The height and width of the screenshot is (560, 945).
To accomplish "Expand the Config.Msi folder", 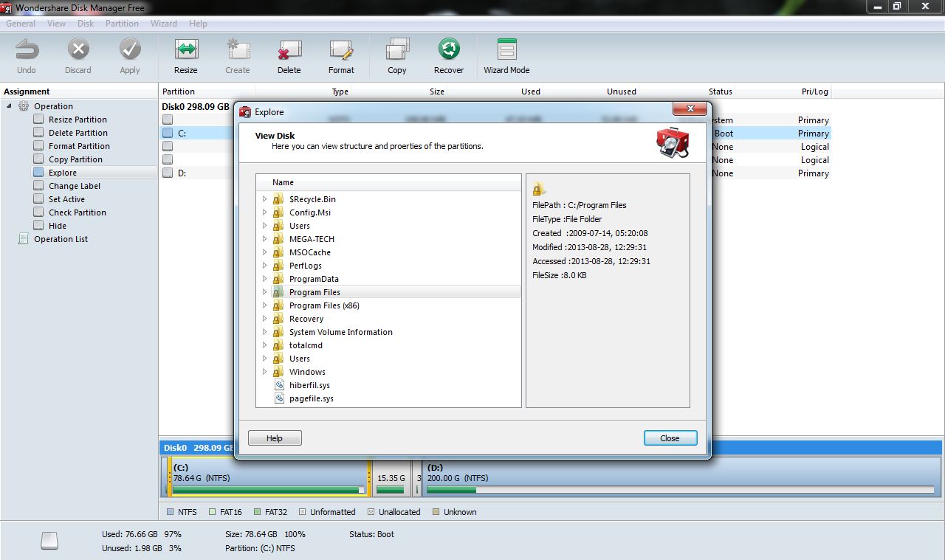I will pos(265,212).
